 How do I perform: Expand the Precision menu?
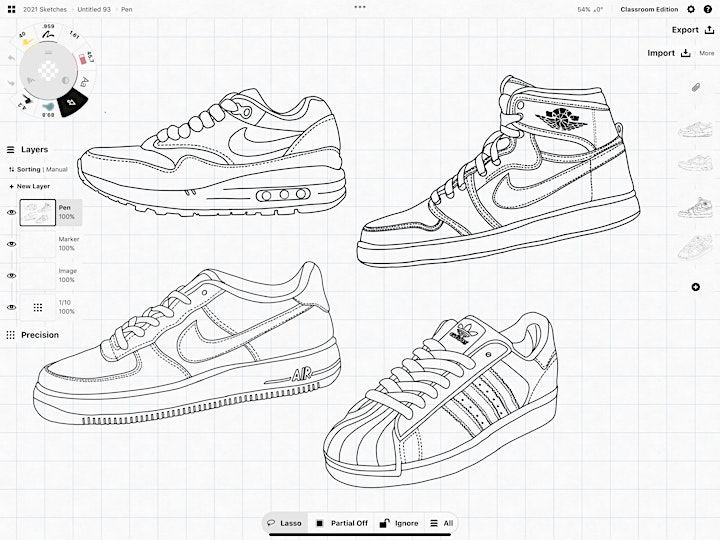40,335
